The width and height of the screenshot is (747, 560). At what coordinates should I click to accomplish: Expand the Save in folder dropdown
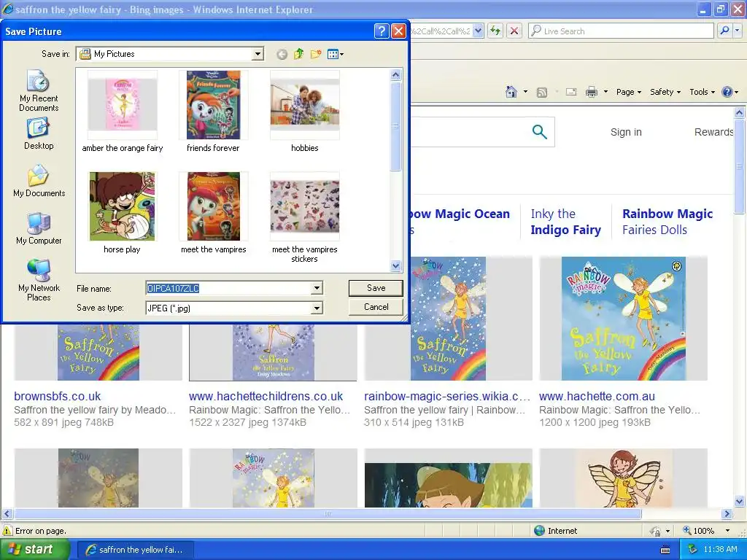tap(258, 54)
